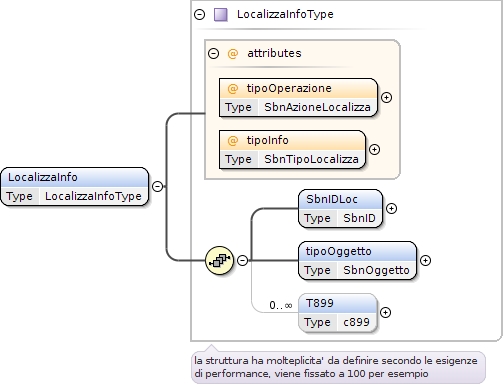Click the @ icon of tipoOperazione
Screen dimensions: 504x387
[233, 89]
